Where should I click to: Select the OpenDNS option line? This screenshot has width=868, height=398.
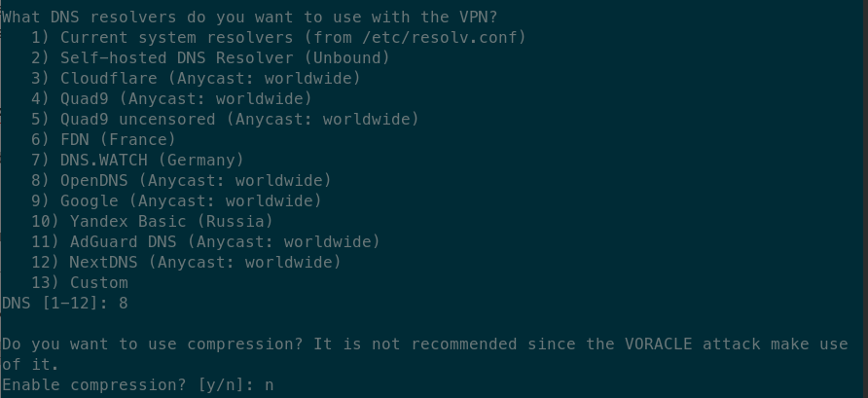click(x=181, y=181)
